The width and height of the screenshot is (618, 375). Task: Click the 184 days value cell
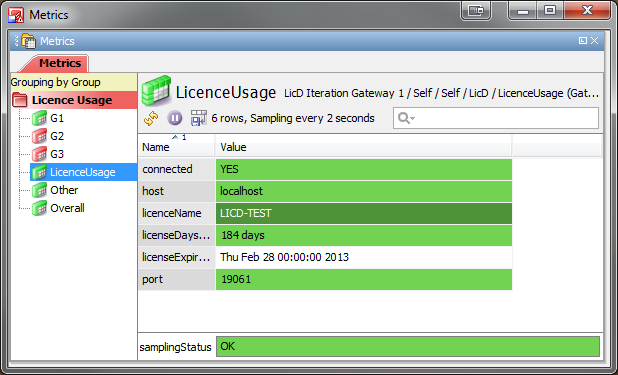coord(364,235)
